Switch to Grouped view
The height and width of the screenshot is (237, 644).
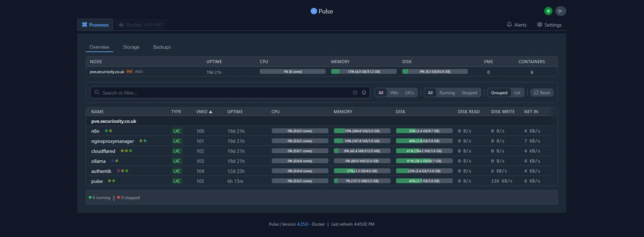click(499, 93)
